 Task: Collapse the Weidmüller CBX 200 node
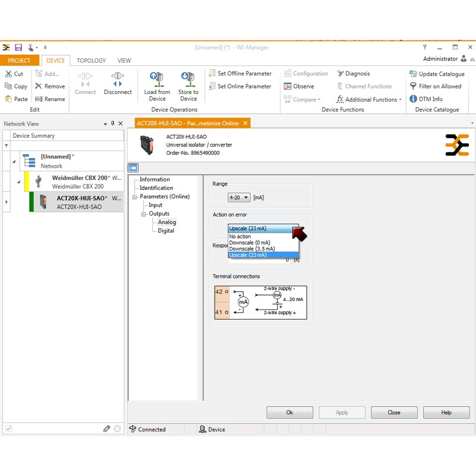click(18, 182)
